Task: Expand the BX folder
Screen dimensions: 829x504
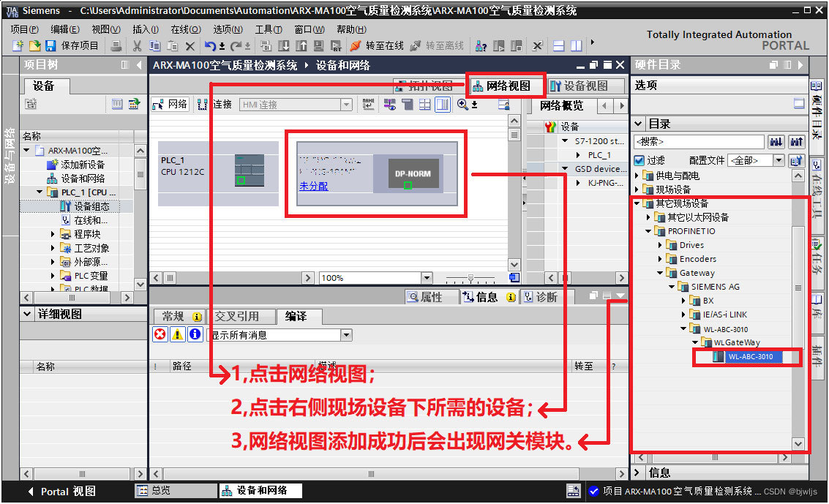Action: (683, 301)
